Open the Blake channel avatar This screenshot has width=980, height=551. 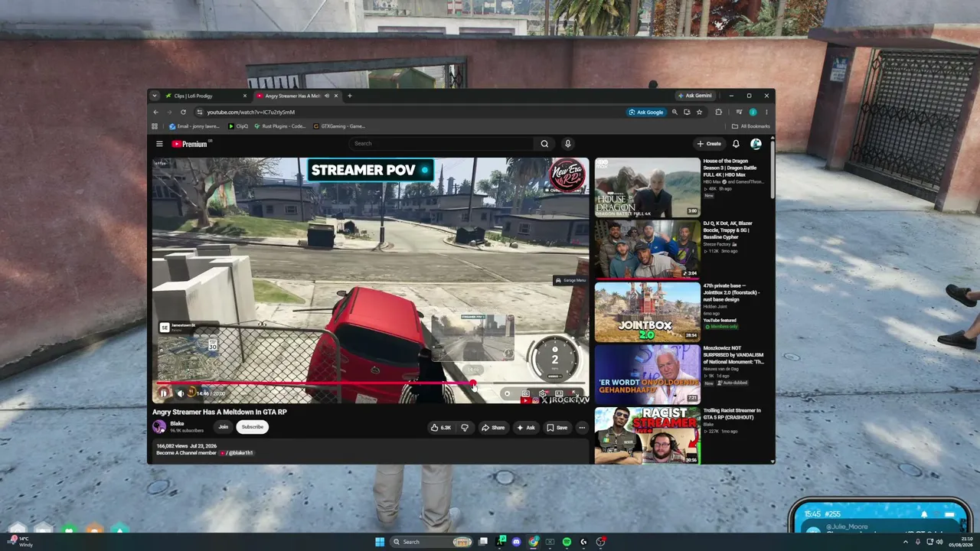coord(159,427)
